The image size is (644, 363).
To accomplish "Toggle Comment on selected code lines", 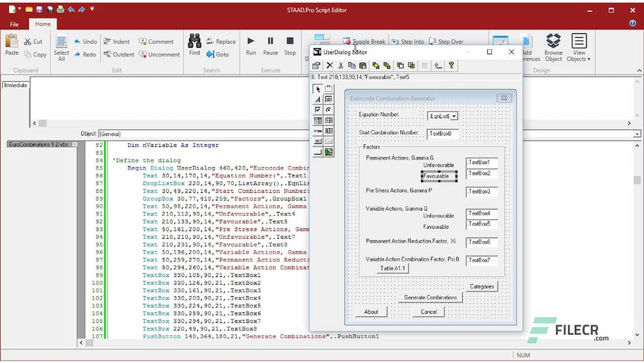I will point(157,41).
